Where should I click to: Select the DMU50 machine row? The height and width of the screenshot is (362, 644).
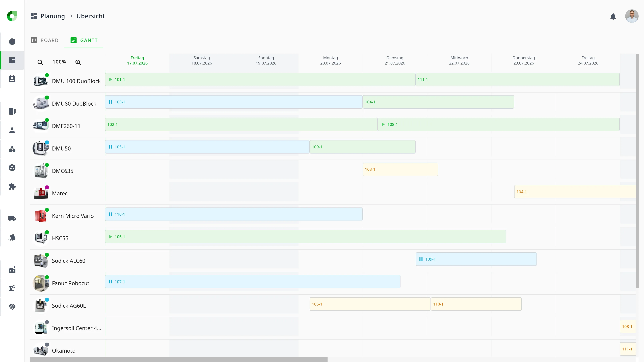(67, 148)
